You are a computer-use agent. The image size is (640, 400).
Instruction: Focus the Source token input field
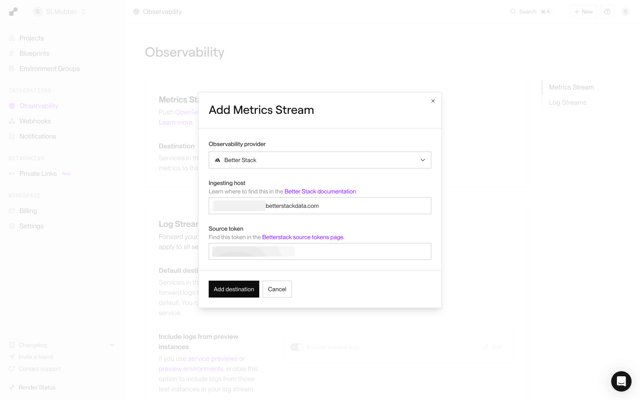point(320,251)
